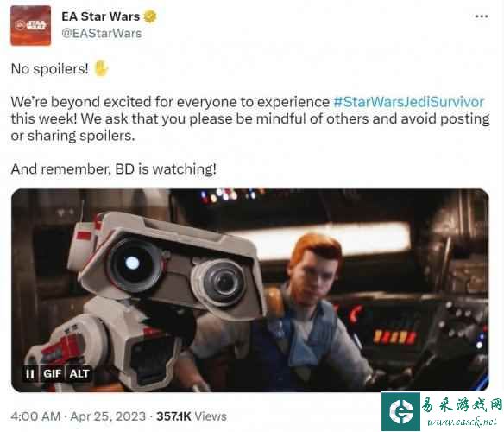This screenshot has height=432, width=504.
Task: Click the 'BD is watching!' line
Action: 113,169
